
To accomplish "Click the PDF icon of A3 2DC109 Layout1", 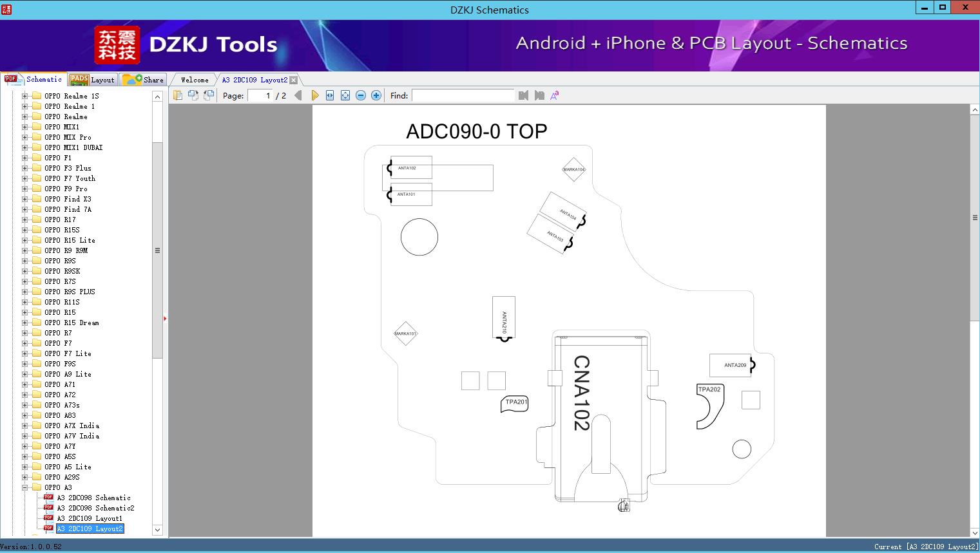I will (48, 518).
